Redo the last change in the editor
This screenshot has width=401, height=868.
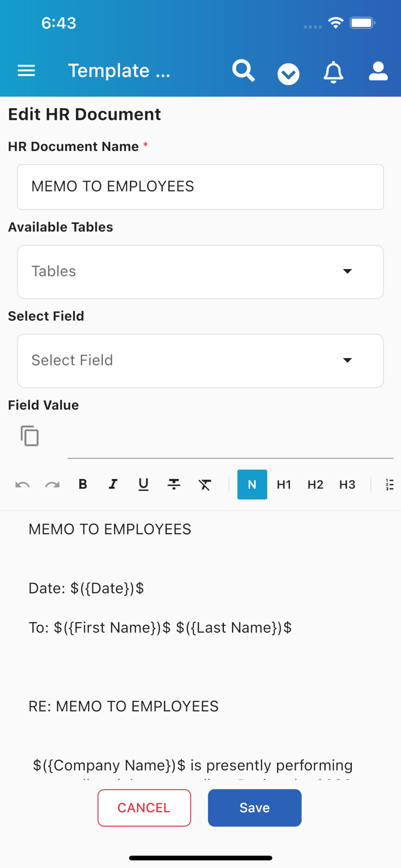click(53, 484)
